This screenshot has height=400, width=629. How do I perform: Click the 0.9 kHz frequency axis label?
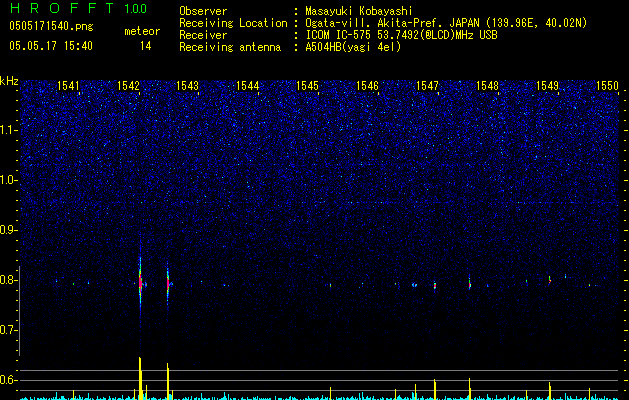[9, 230]
